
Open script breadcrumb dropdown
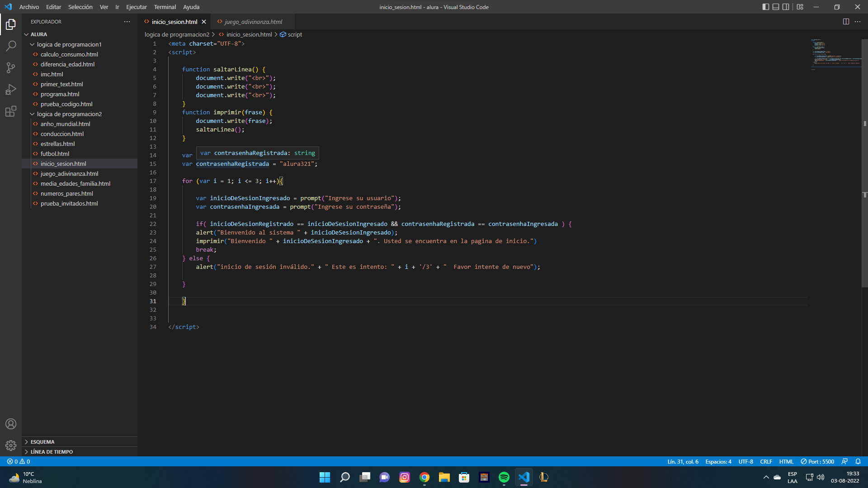pos(291,34)
